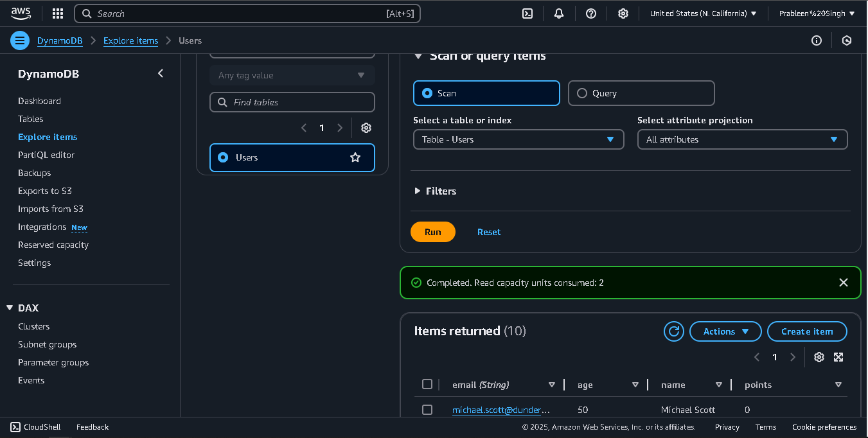The height and width of the screenshot is (438, 868).
Task: Check the michael.scott row checkbox
Action: [x=427, y=410]
